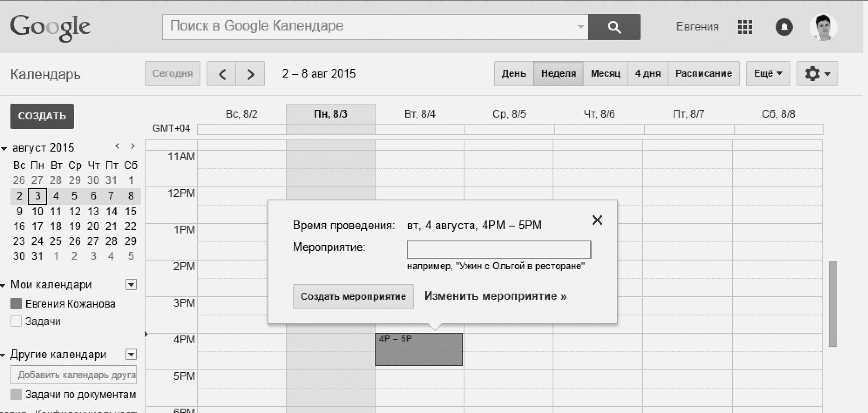The image size is (868, 413).
Task: Open Мои календари options dropdown
Action: click(131, 285)
